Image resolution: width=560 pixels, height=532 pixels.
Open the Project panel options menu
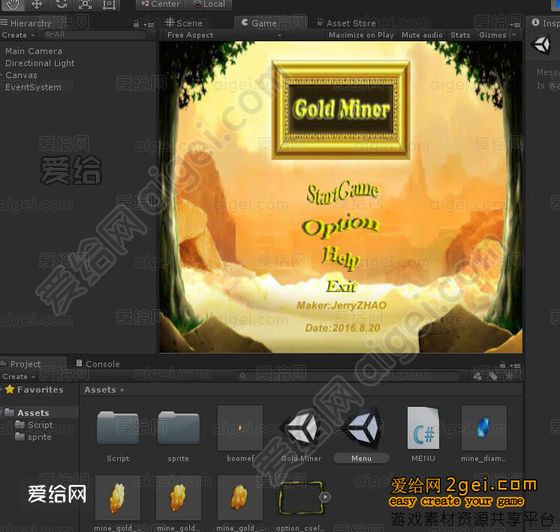pyautogui.click(x=515, y=366)
